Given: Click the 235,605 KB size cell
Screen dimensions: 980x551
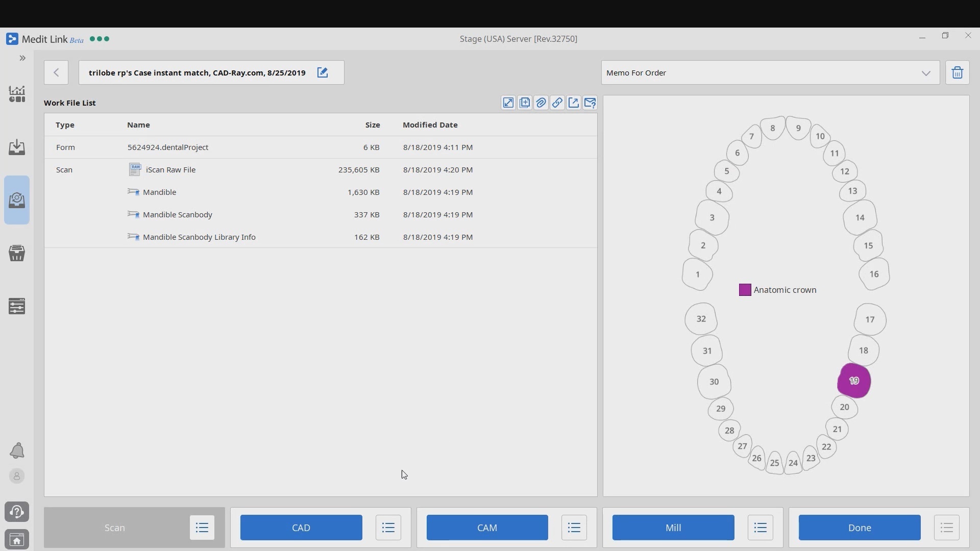Looking at the screenshot, I should [359, 170].
